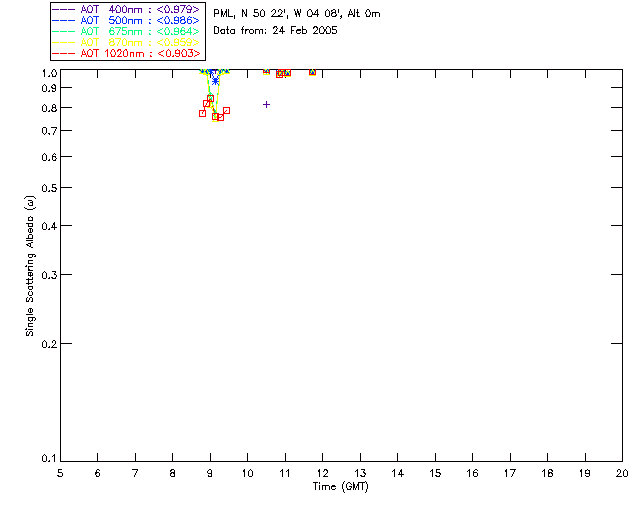640x512 pixels.
Task: Click the Single Scattering Albedo axis label
Action: tap(30, 266)
